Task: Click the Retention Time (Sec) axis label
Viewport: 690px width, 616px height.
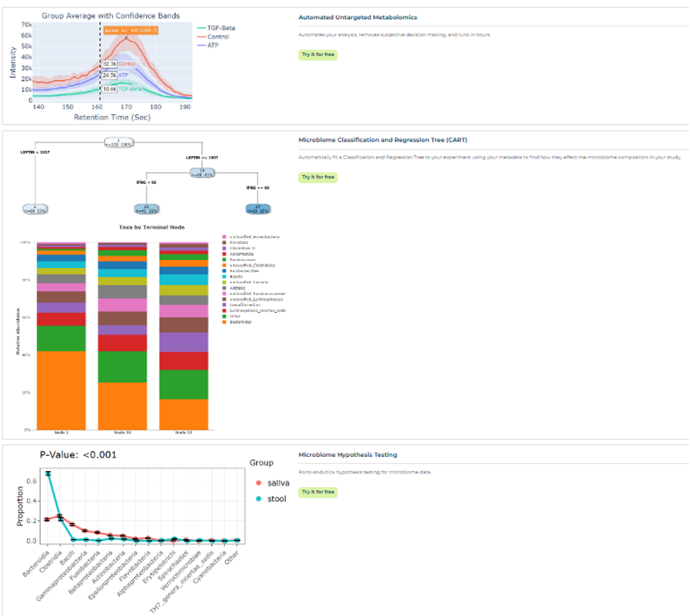Action: pyautogui.click(x=112, y=117)
